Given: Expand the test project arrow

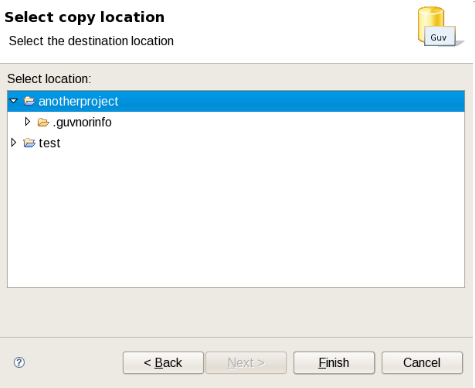Looking at the screenshot, I should click(x=14, y=143).
